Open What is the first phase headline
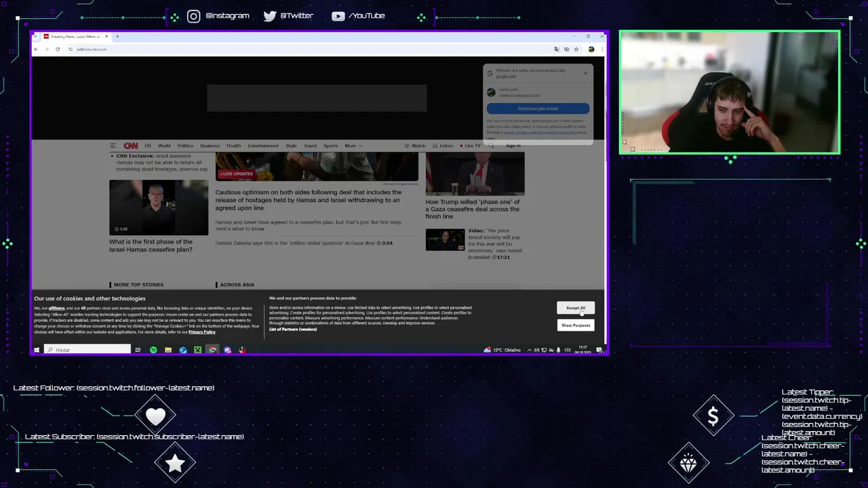 [151, 245]
